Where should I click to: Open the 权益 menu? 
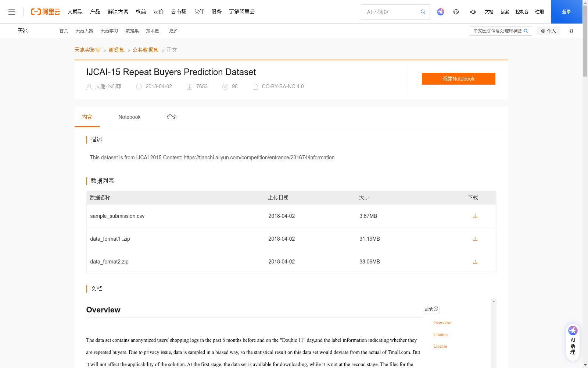pyautogui.click(x=141, y=12)
